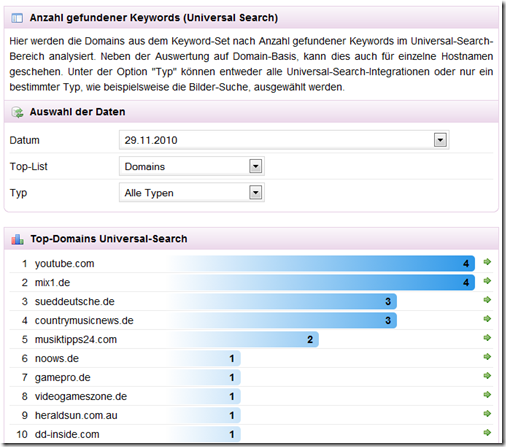Select the noows.de domain name
Image resolution: width=506 pixels, height=447 pixels.
click(x=57, y=359)
